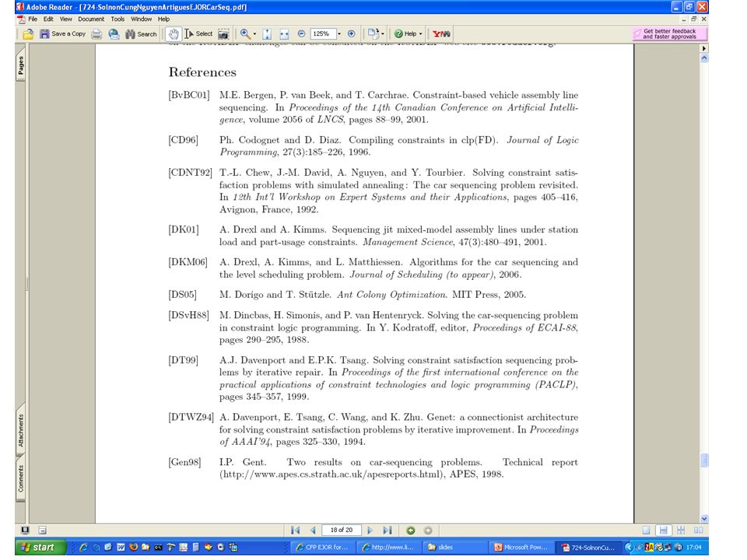Image resolution: width=747 pixels, height=560 pixels.
Task: Click the Save a Copy button
Action: click(62, 33)
